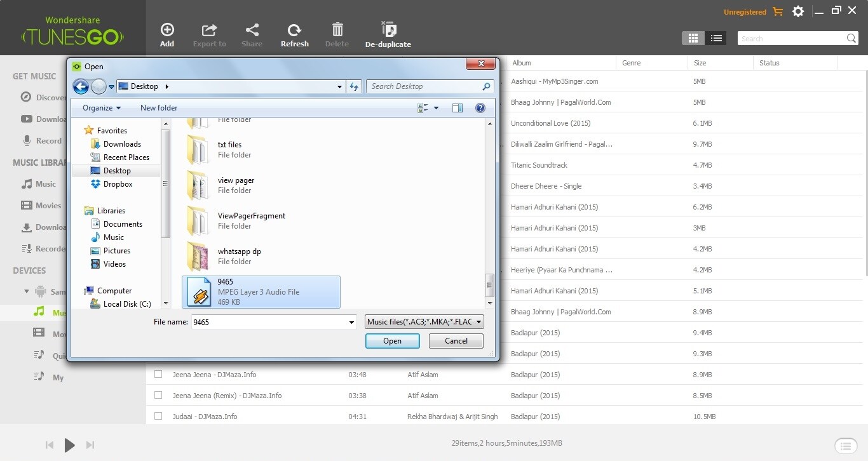Open Dropbox in the navigation pane

118,184
